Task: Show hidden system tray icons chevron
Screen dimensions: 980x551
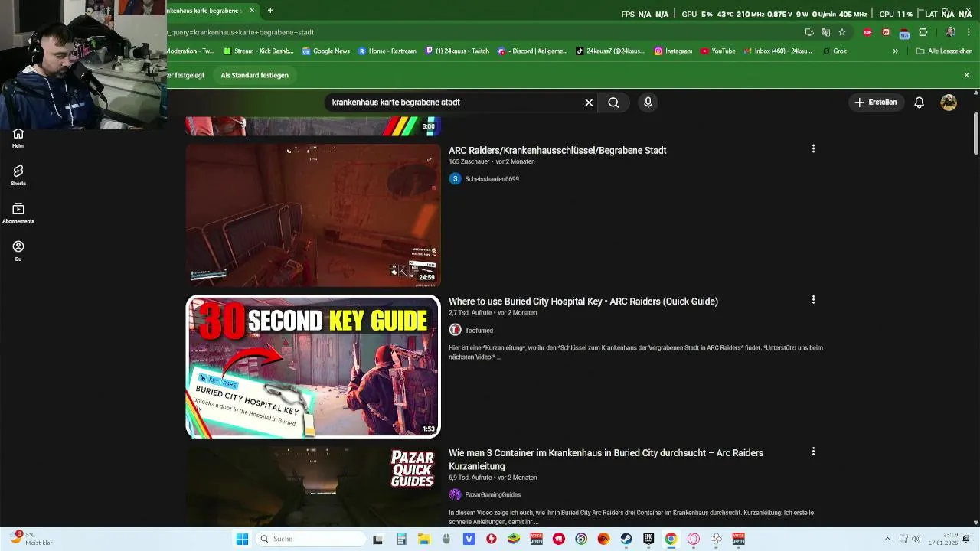Action: [887, 539]
